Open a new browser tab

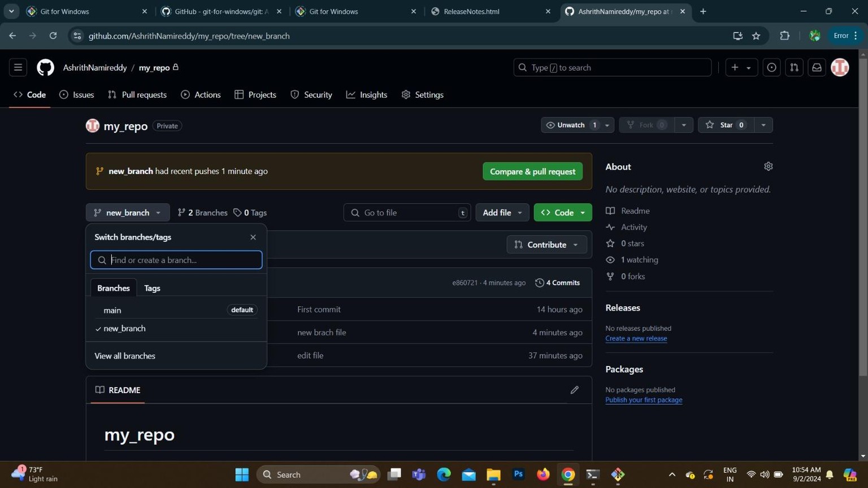[x=703, y=11]
